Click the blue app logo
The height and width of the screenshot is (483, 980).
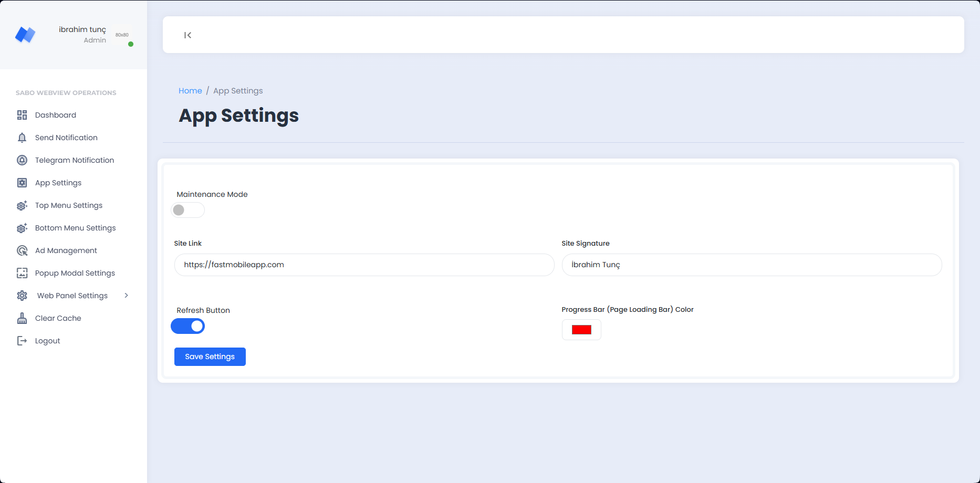click(25, 35)
